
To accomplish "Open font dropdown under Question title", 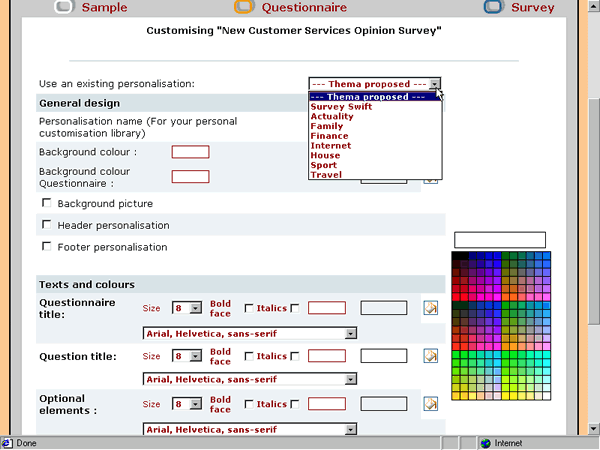I will pyautogui.click(x=351, y=379).
